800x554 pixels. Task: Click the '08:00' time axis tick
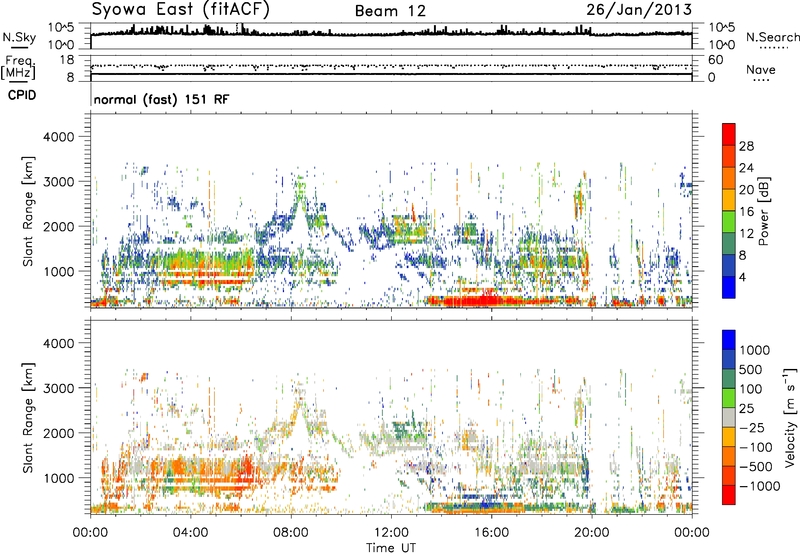point(291,533)
